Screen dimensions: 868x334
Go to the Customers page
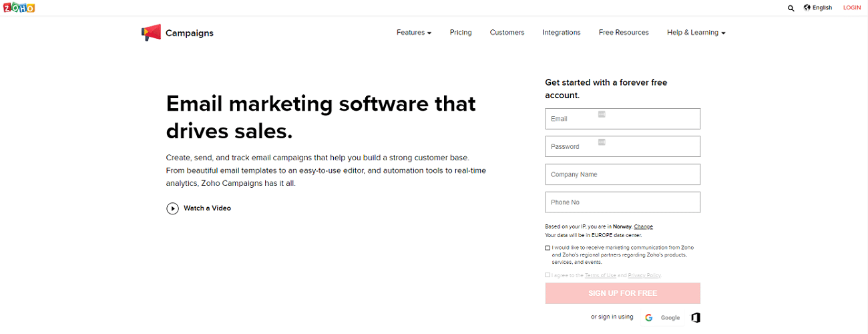pyautogui.click(x=507, y=32)
